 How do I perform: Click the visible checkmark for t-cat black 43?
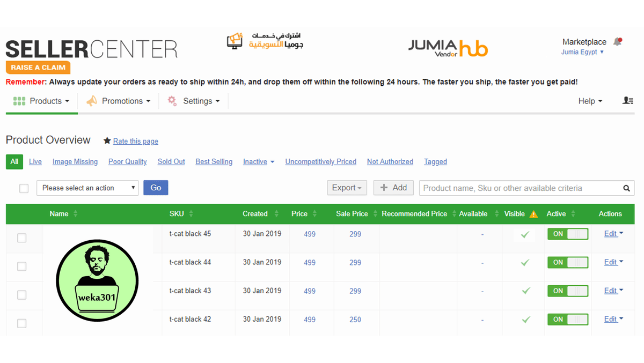[525, 291]
